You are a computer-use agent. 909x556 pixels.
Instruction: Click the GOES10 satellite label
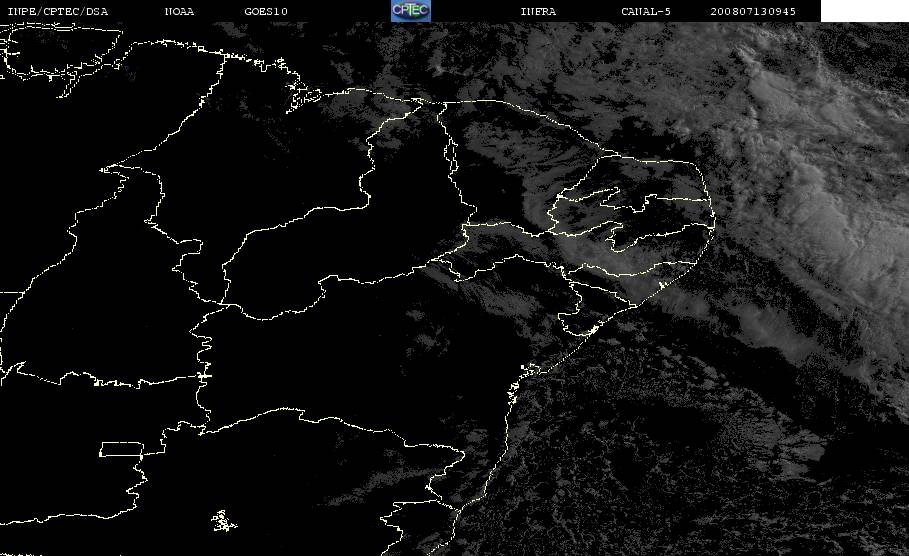tap(266, 11)
